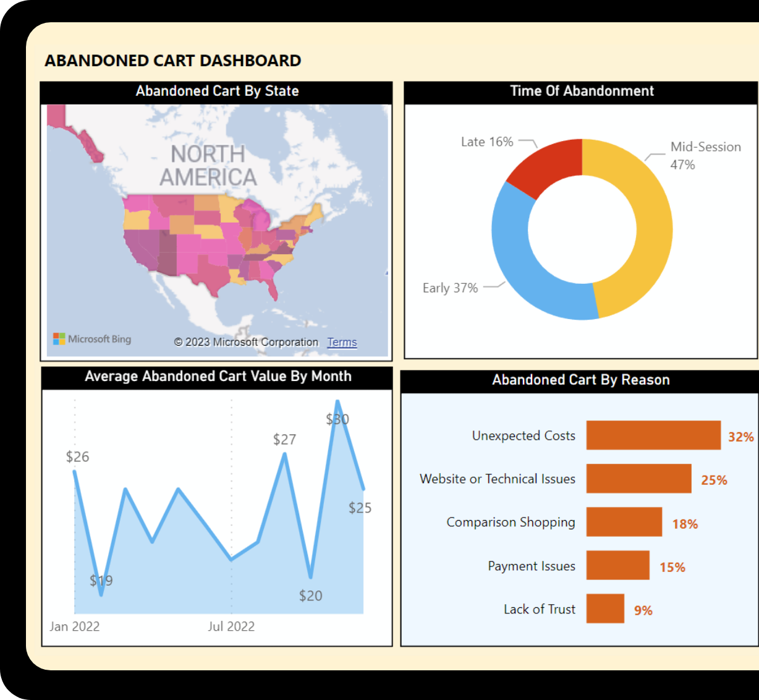Click the '$30' peak data label

pyautogui.click(x=337, y=419)
